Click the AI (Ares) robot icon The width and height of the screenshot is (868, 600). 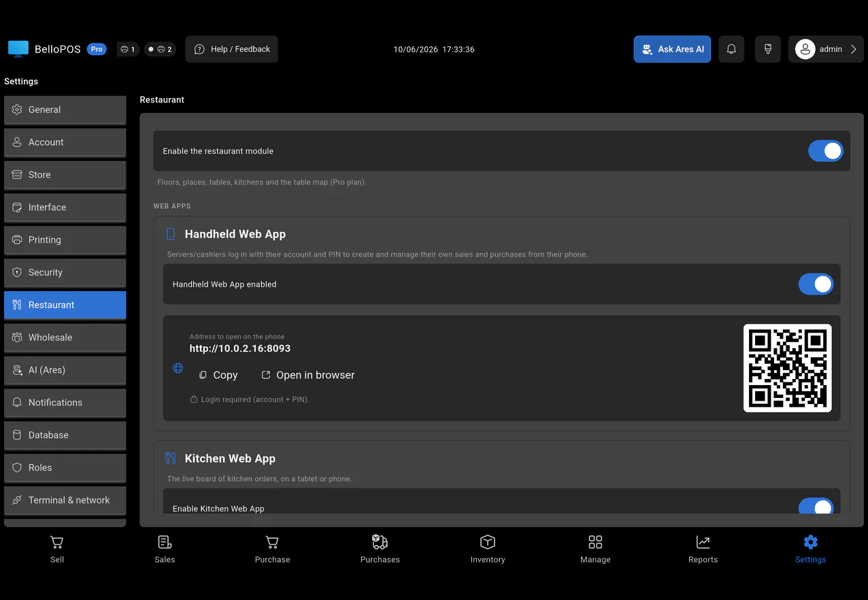[x=17, y=370]
